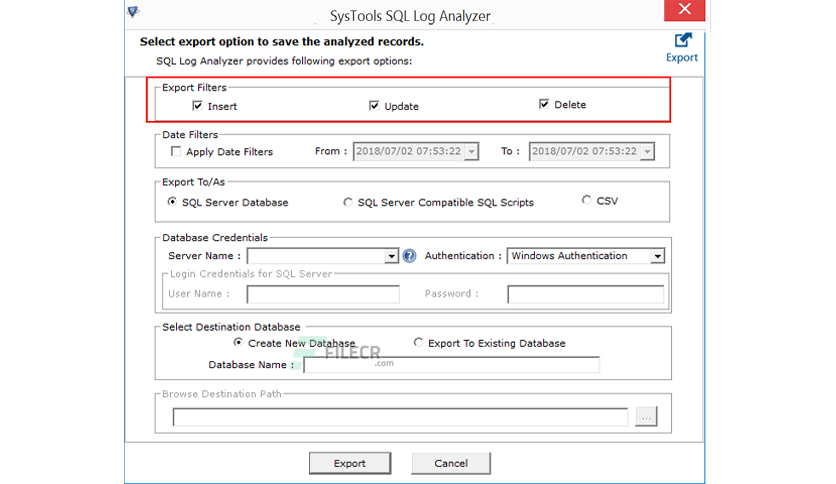The height and width of the screenshot is (484, 836).
Task: Click "Login Credentials for SQL Server" label
Action: pos(251,274)
